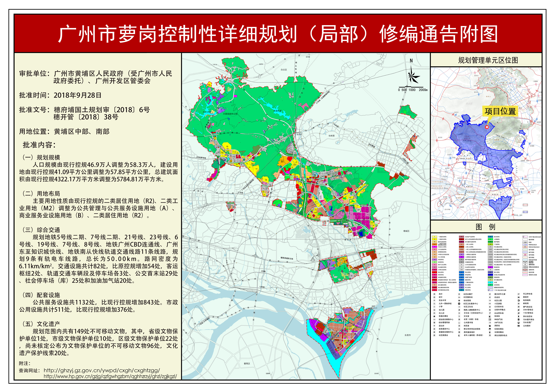
Task: Click the 城镇发展备用地 hatched swatch
Action: (490, 287)
